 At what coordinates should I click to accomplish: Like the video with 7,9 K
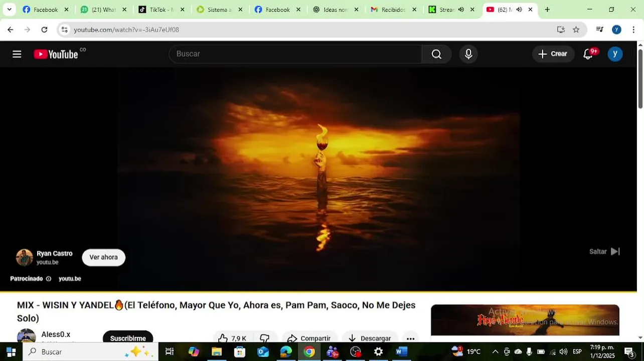[x=233, y=338]
